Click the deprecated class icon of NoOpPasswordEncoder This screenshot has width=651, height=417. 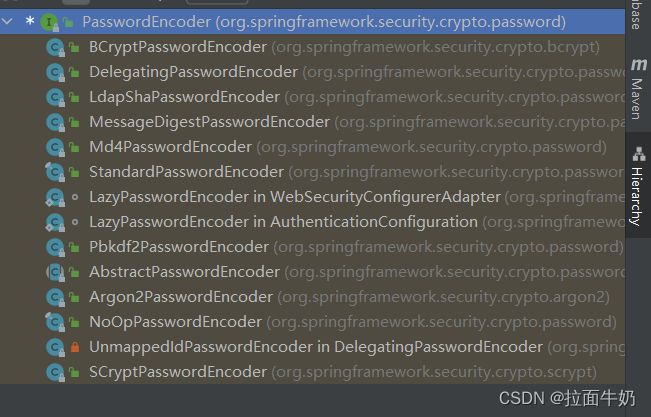pyautogui.click(x=55, y=322)
